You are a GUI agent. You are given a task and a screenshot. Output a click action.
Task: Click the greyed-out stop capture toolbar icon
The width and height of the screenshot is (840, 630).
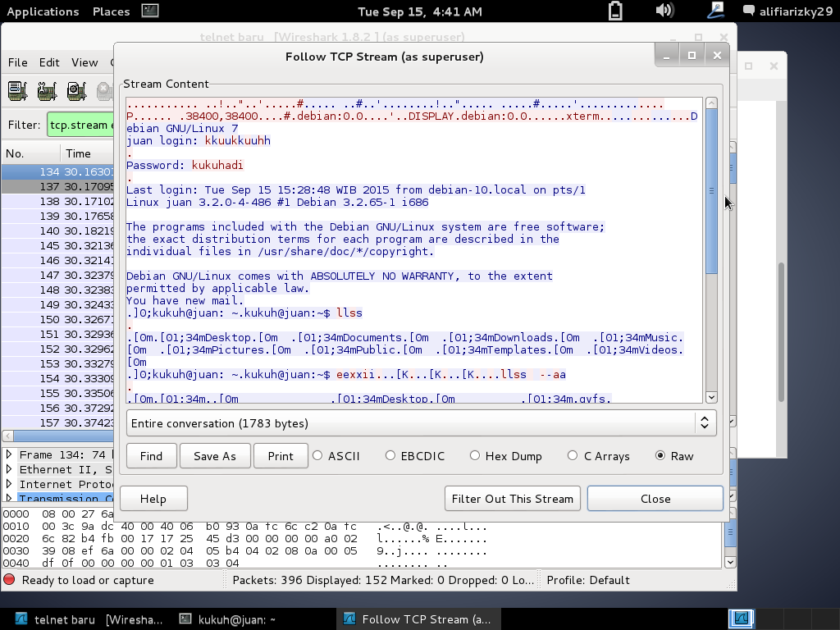tap(105, 90)
